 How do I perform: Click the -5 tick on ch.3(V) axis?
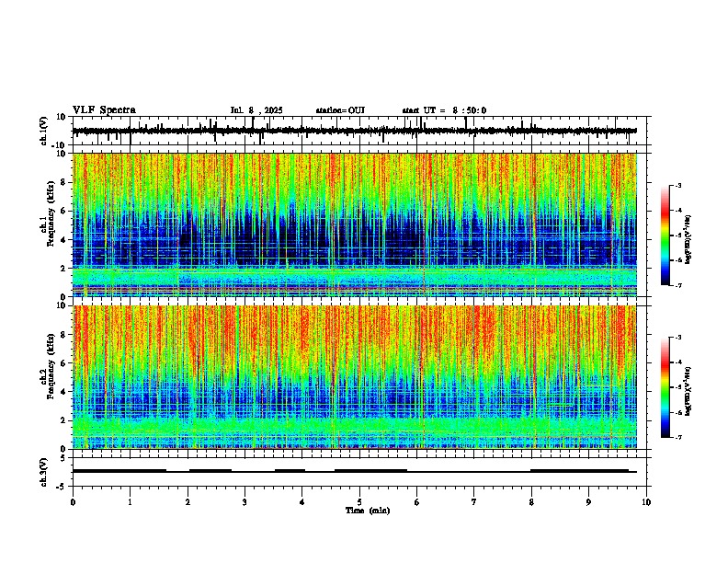(x=63, y=487)
